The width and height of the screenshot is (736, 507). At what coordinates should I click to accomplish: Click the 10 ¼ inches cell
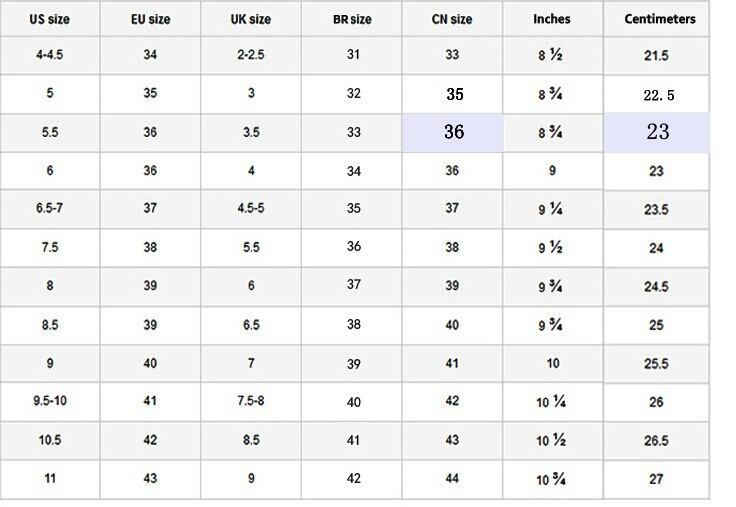point(552,402)
